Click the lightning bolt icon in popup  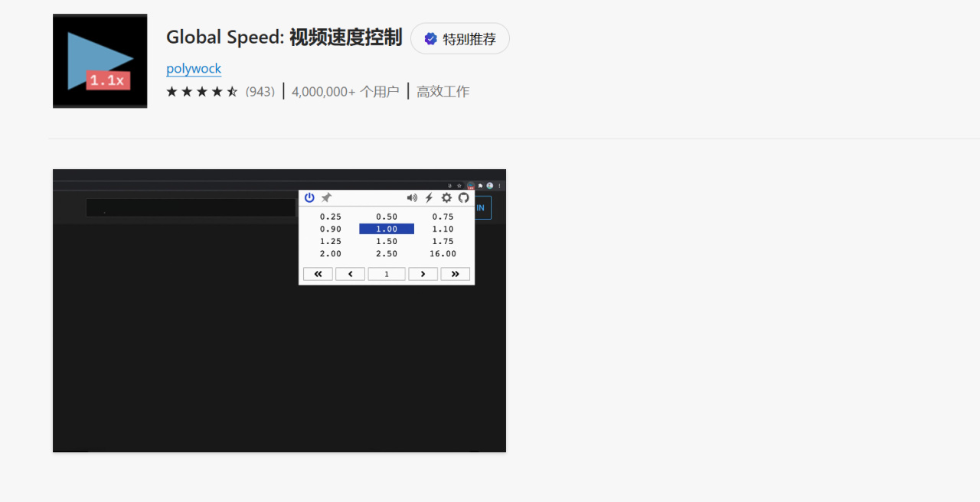430,197
